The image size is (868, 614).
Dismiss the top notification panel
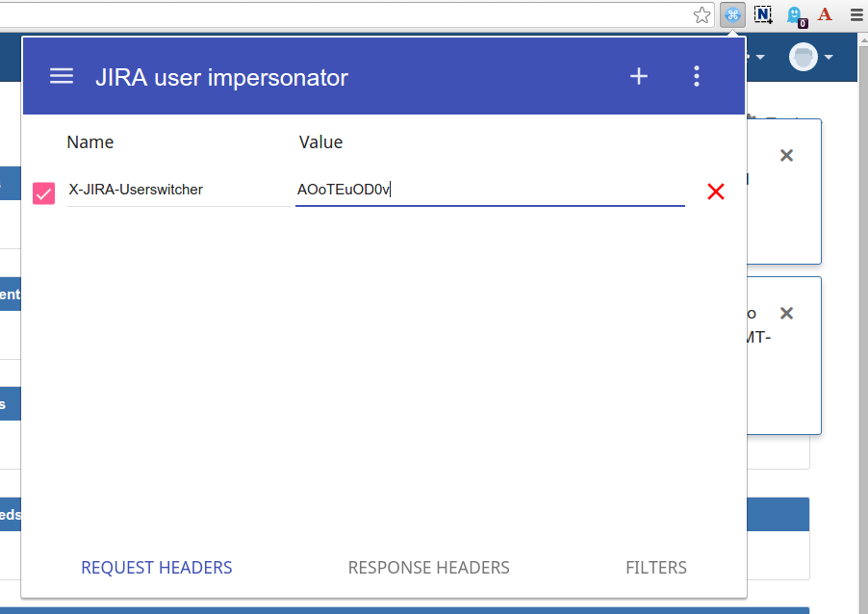tap(786, 156)
